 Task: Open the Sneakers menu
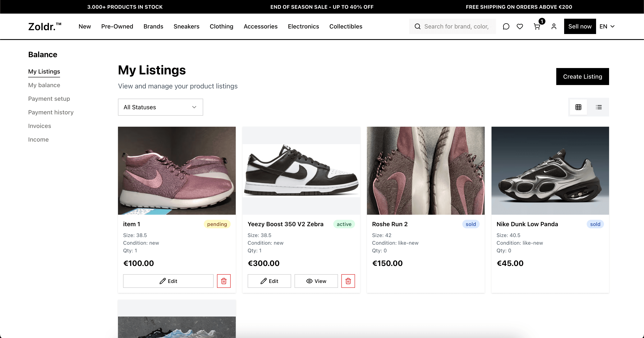coord(186,26)
